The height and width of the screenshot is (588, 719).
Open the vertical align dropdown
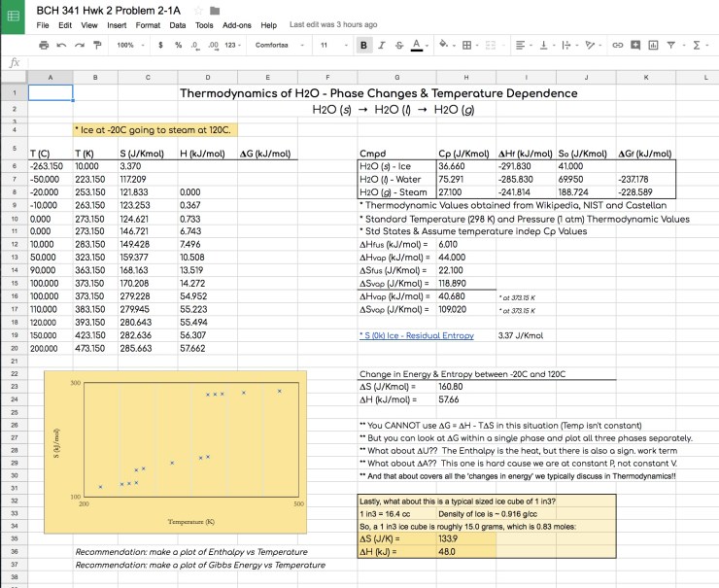coord(547,45)
